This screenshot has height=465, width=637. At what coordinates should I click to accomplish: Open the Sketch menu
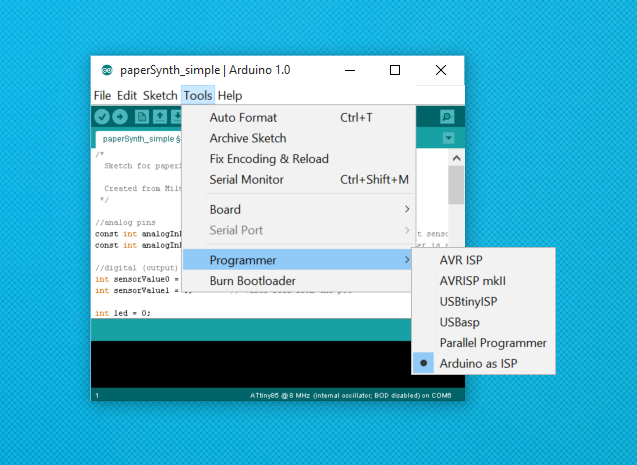[160, 95]
